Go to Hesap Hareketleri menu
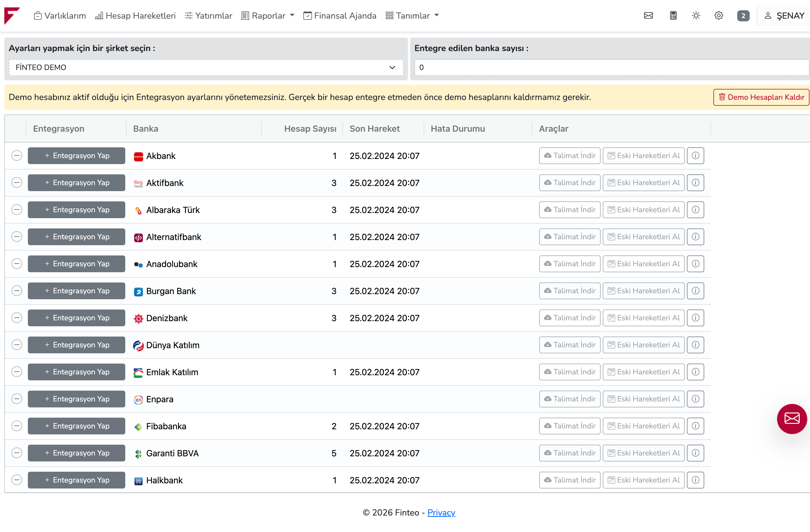Screen dimensions: 810x532 [x=135, y=16]
